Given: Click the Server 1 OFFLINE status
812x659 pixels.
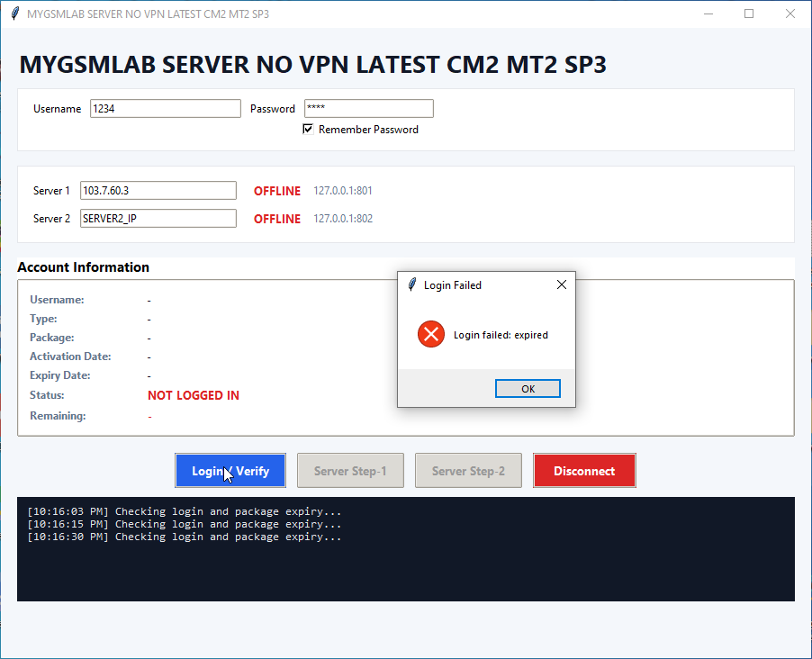Looking at the screenshot, I should coord(277,191).
